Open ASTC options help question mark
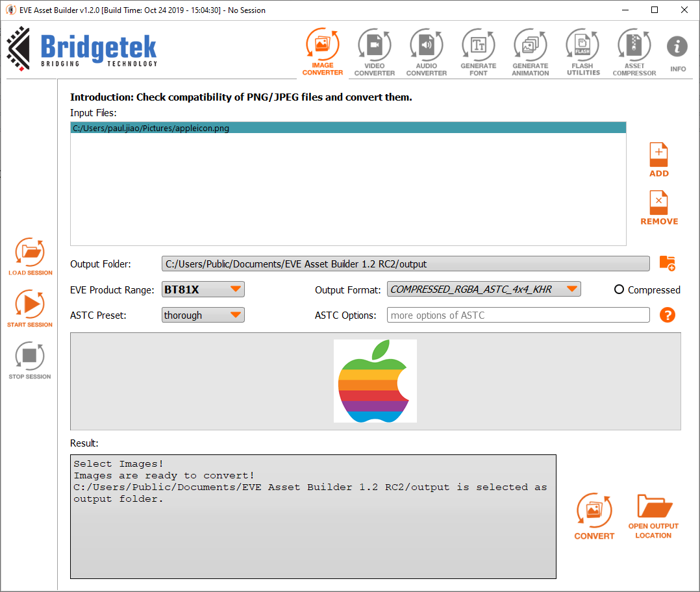 tap(668, 315)
